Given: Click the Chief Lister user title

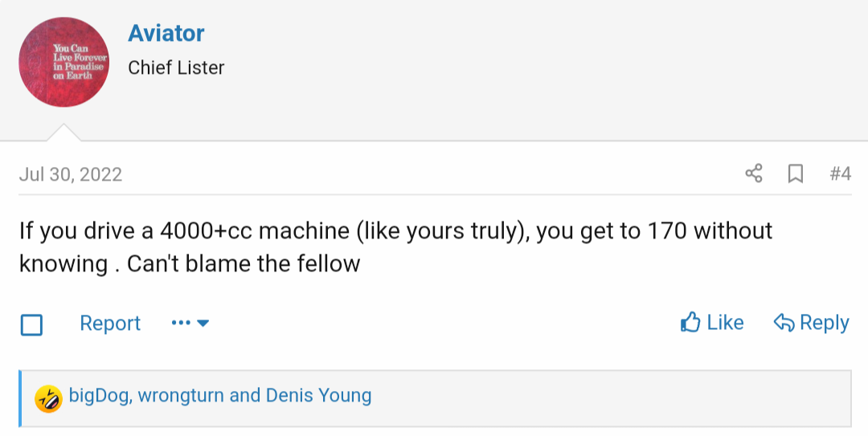Looking at the screenshot, I should coord(176,68).
